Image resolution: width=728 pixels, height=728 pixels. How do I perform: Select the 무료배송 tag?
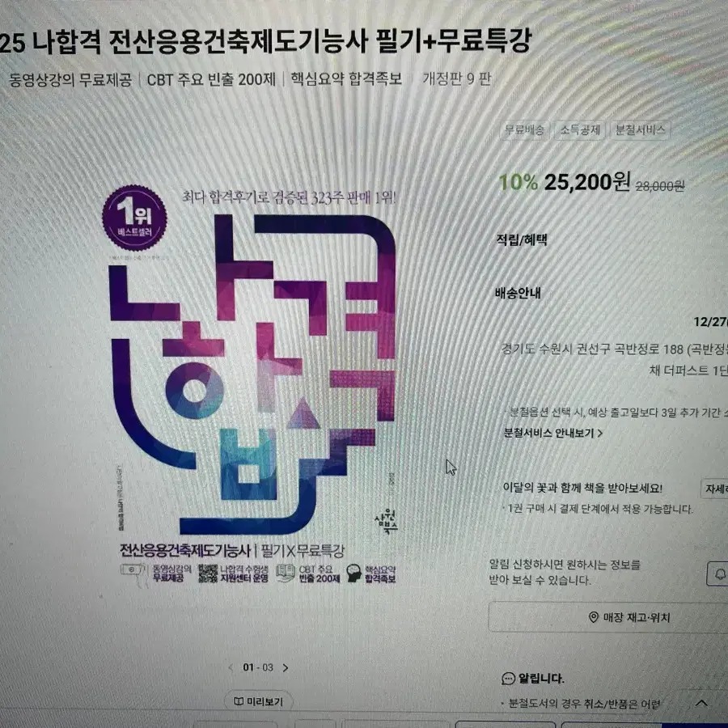point(525,129)
